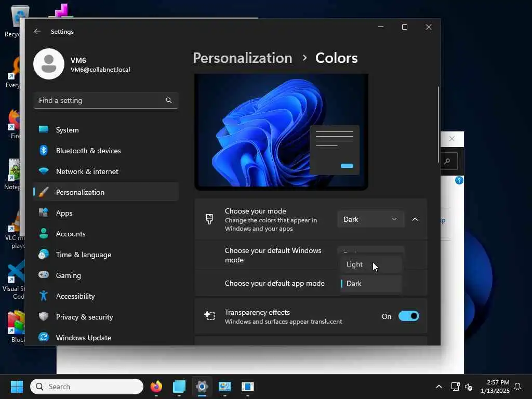Click the Transparency effects icon
Viewport: 532px width, 399px height.
[209, 316]
